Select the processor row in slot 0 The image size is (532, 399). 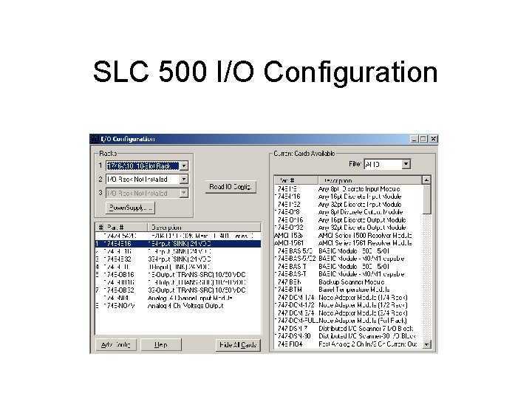tap(178, 236)
